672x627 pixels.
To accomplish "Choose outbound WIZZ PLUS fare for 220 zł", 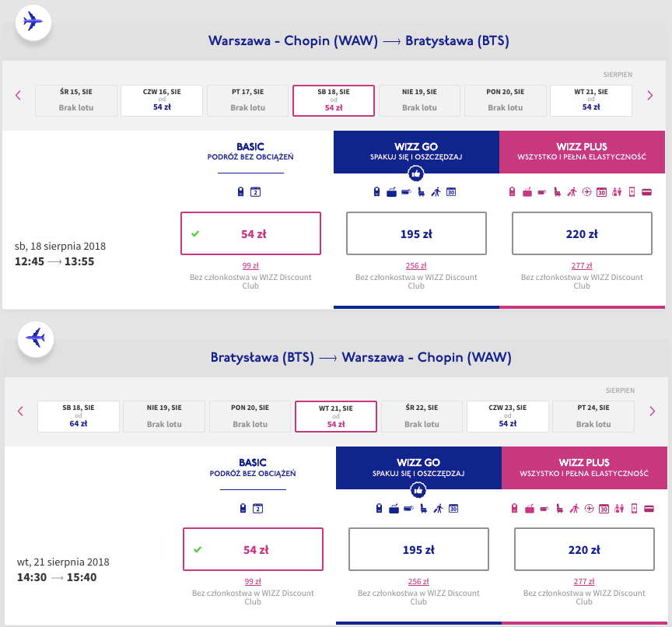I will point(582,233).
